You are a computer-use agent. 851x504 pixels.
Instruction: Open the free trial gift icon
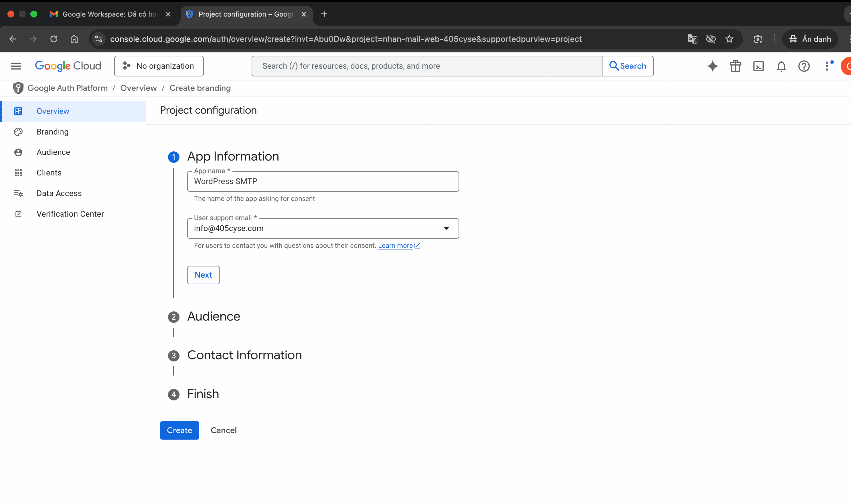pos(736,66)
